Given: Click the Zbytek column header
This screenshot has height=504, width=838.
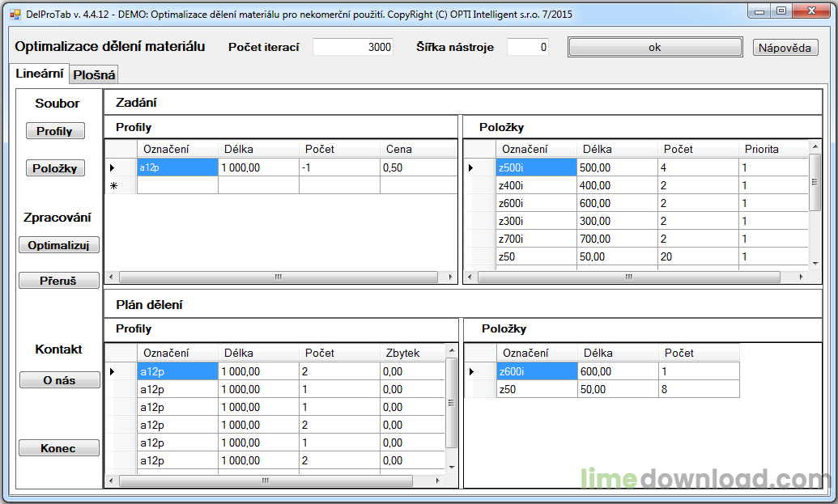Looking at the screenshot, I should [x=411, y=353].
